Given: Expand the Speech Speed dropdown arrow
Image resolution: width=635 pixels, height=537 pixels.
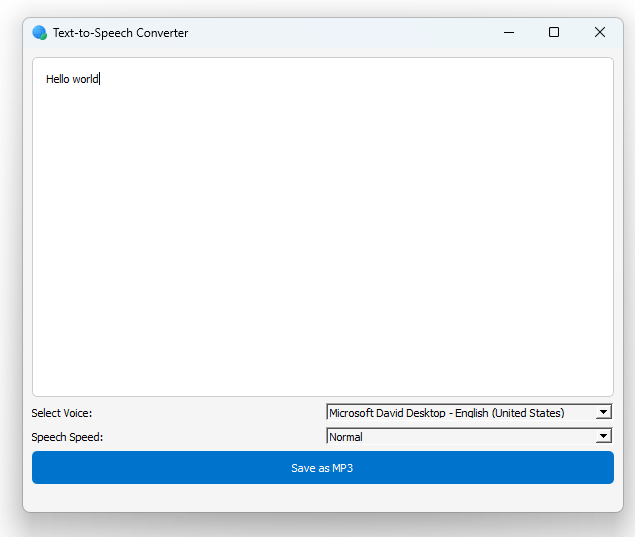Looking at the screenshot, I should (x=603, y=436).
